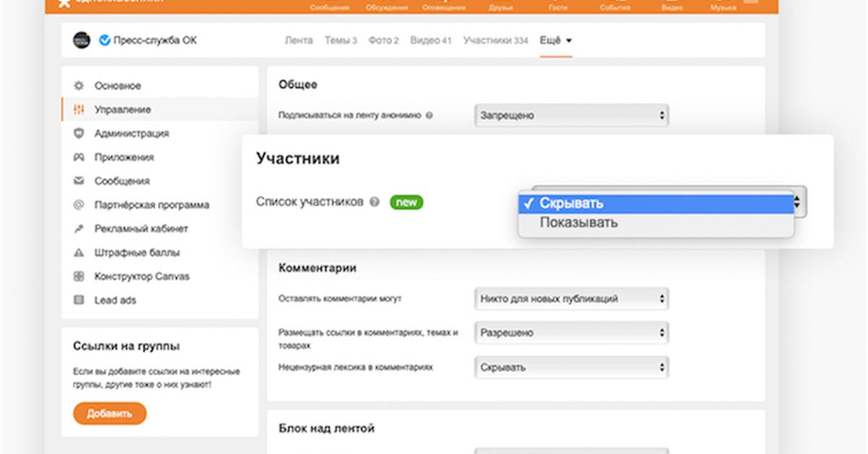Image resolution: width=868 pixels, height=454 pixels.
Task: Click the warning triangle icon for Штрафные баллы
Action: (79, 253)
